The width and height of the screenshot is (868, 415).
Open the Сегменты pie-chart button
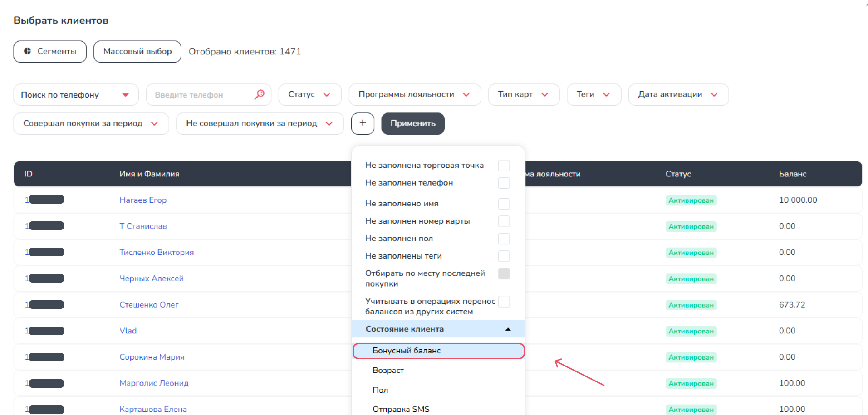(50, 52)
